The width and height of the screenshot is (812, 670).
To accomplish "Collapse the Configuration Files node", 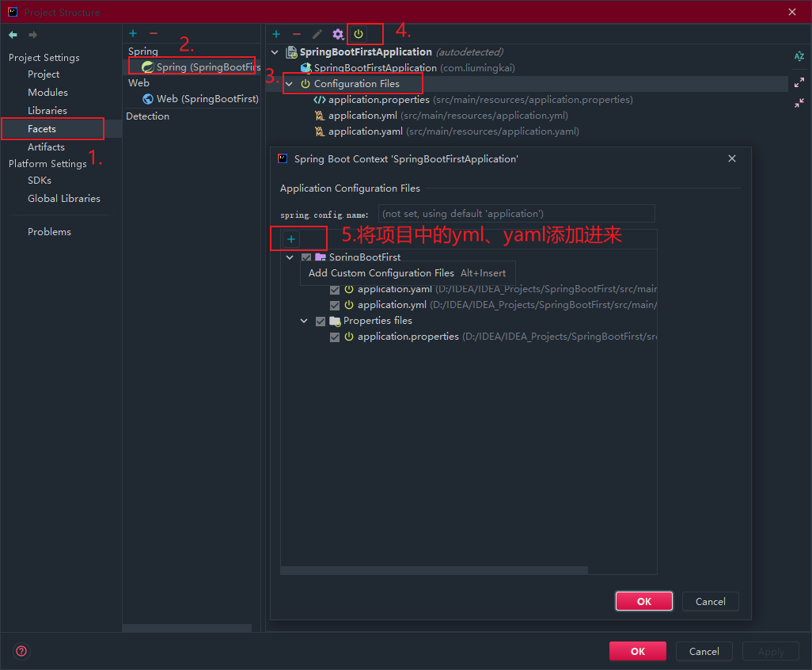I will [290, 84].
